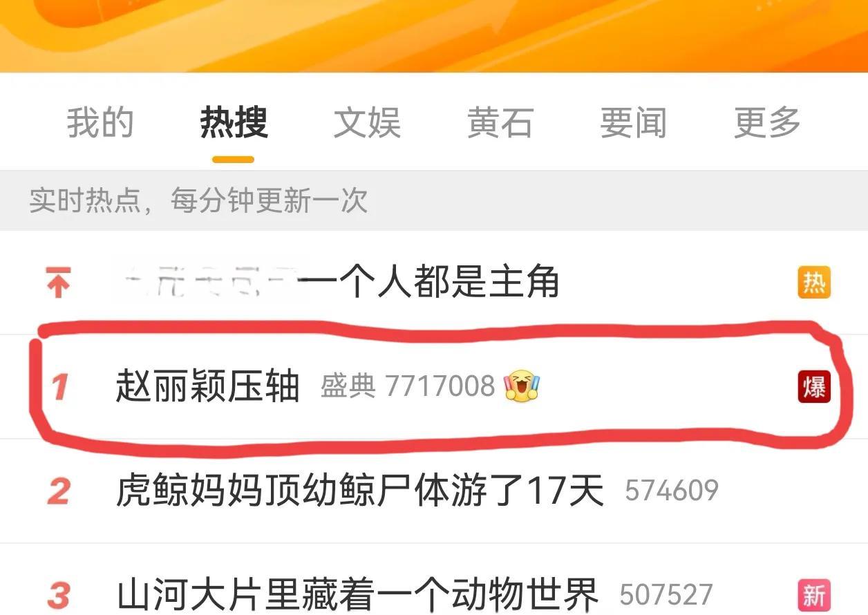Tap the pinned-to-top arrow icon
This screenshot has height=615, width=868.
pyautogui.click(x=58, y=283)
